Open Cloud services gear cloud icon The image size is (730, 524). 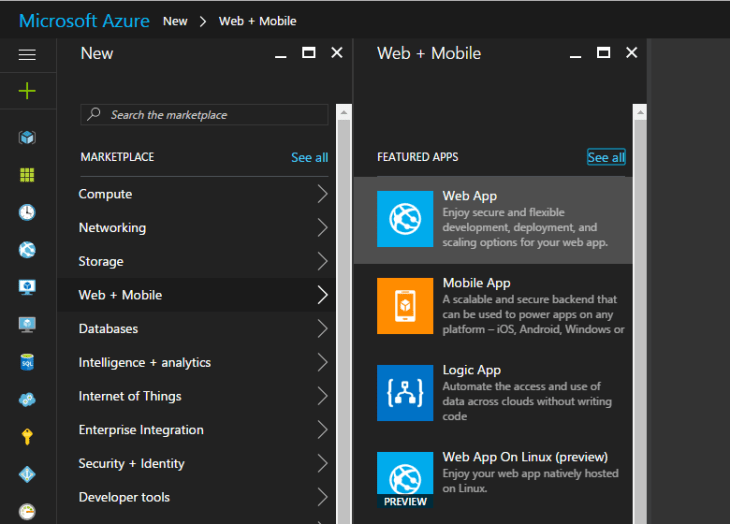(x=27, y=399)
